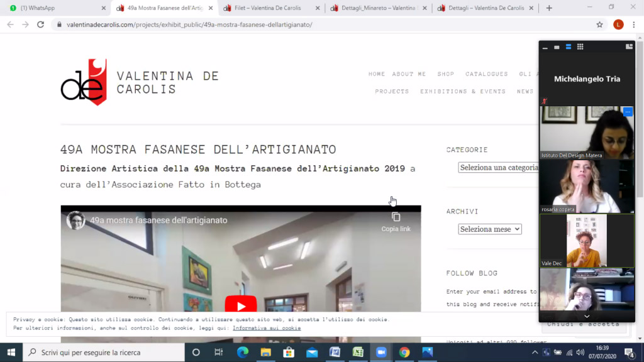644x362 pixels.
Task: Open File Explorer from taskbar
Action: [266, 352]
